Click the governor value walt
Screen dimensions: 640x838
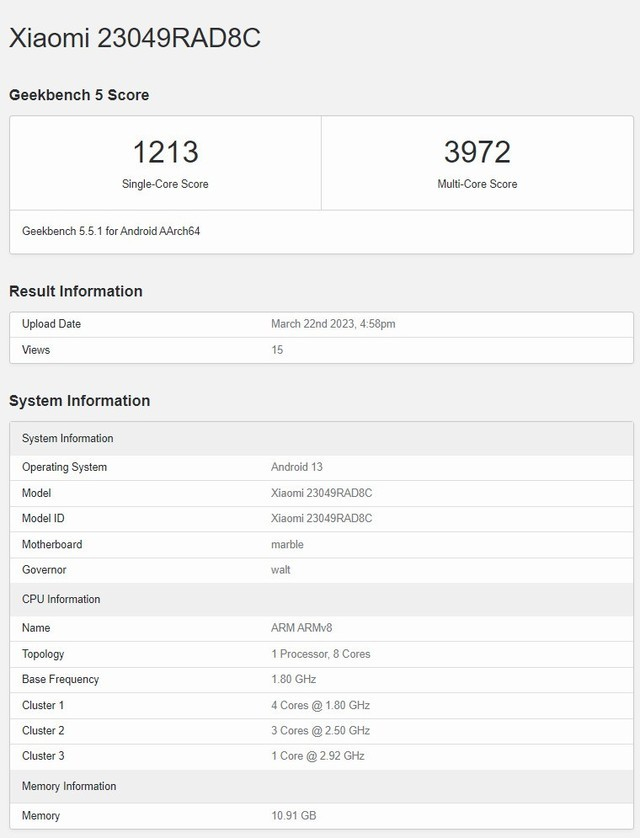(280, 570)
